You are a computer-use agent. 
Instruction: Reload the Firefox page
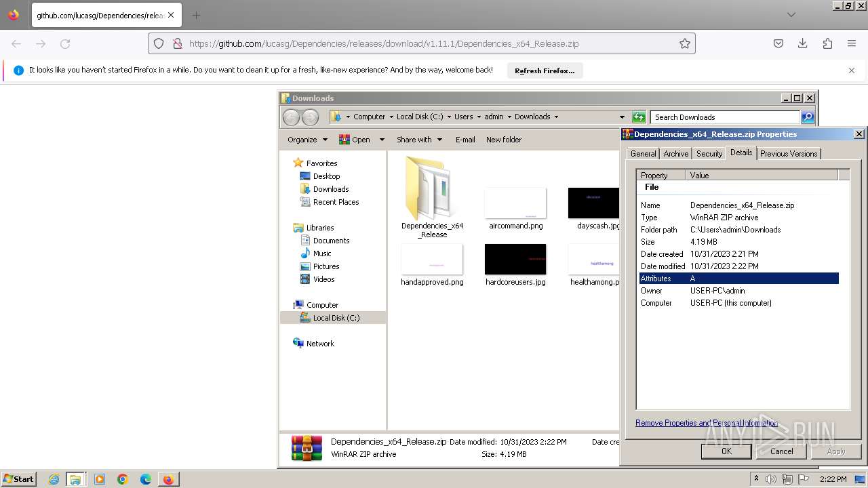coord(65,43)
